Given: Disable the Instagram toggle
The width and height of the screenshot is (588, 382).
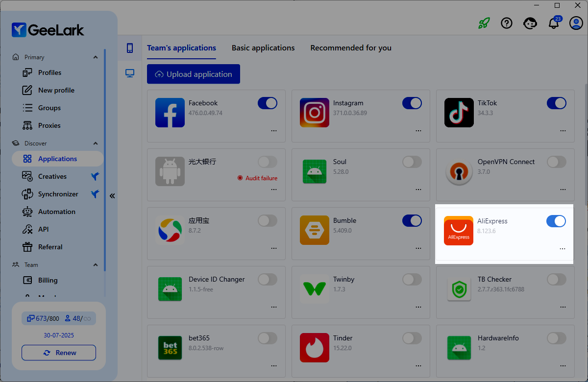Looking at the screenshot, I should coord(412,103).
